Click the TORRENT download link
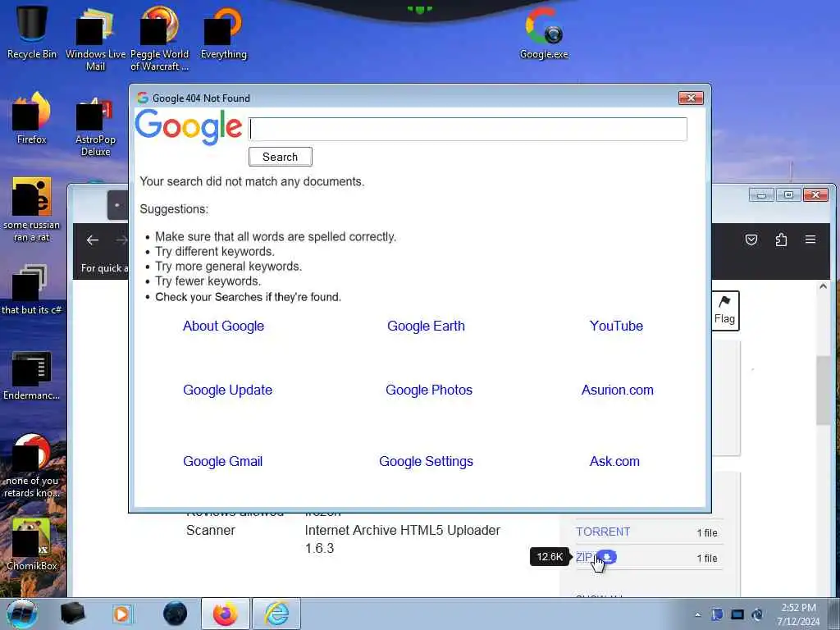The image size is (840, 630). pyautogui.click(x=603, y=532)
